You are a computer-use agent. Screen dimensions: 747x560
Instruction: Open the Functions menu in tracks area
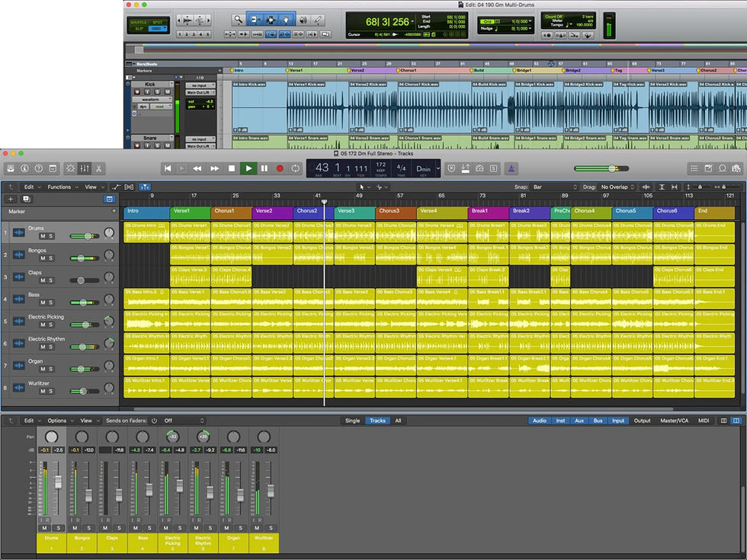click(61, 187)
